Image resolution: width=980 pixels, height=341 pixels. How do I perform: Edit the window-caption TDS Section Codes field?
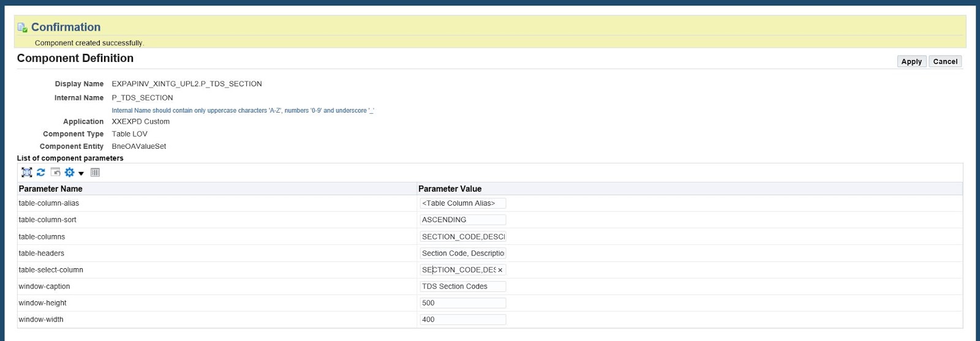(463, 287)
